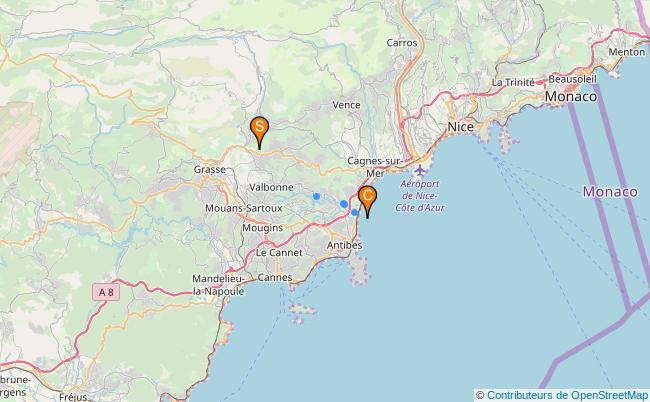The image size is (650, 402).
Task: Click the orange S map marker
Action: [x=260, y=132]
